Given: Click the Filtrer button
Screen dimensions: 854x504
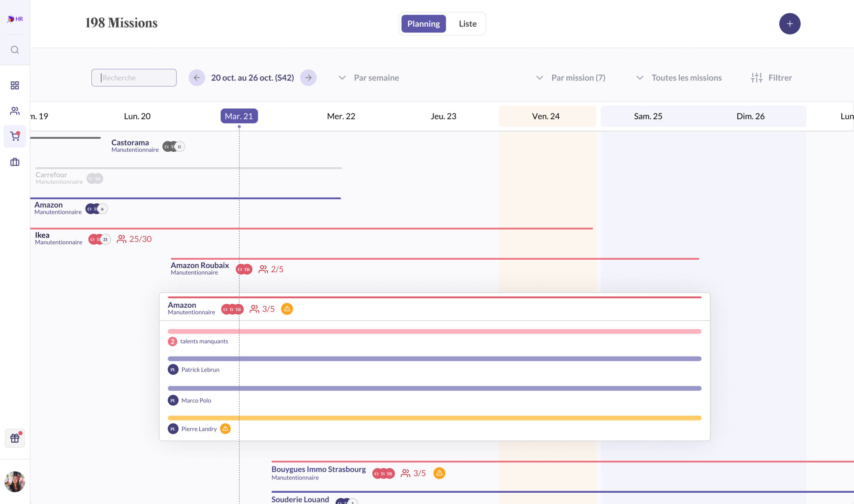Looking at the screenshot, I should click(x=771, y=78).
